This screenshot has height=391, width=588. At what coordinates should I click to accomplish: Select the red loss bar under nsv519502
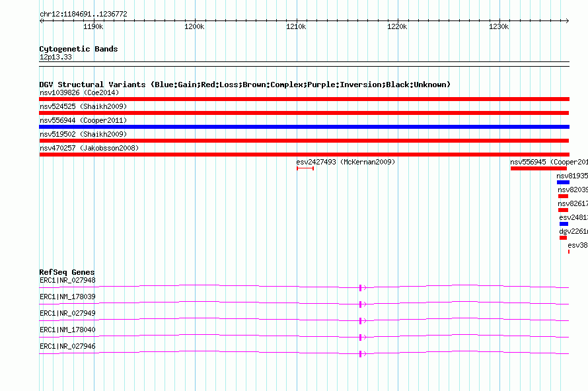[x=304, y=141]
